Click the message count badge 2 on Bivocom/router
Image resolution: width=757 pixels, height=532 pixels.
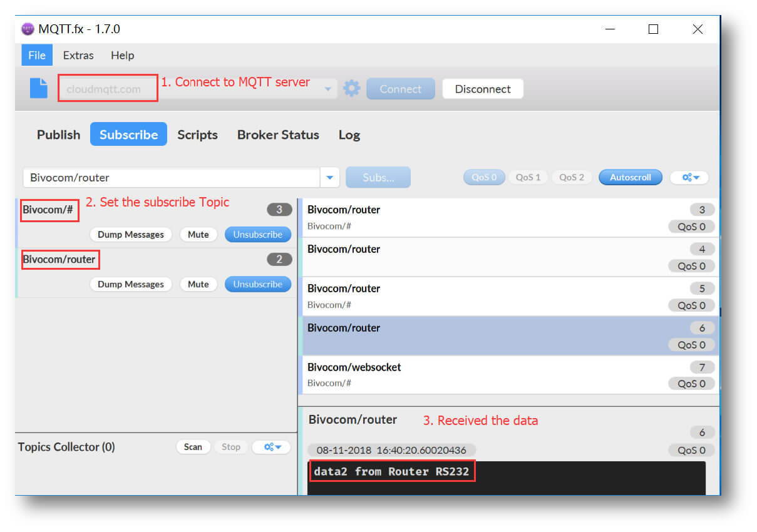(279, 259)
